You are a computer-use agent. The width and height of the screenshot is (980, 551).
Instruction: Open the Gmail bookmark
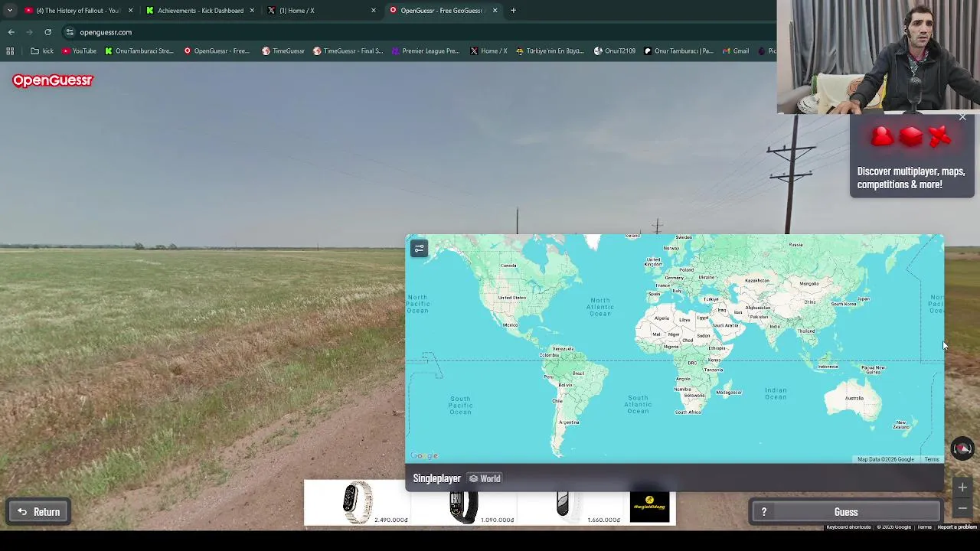pyautogui.click(x=735, y=51)
